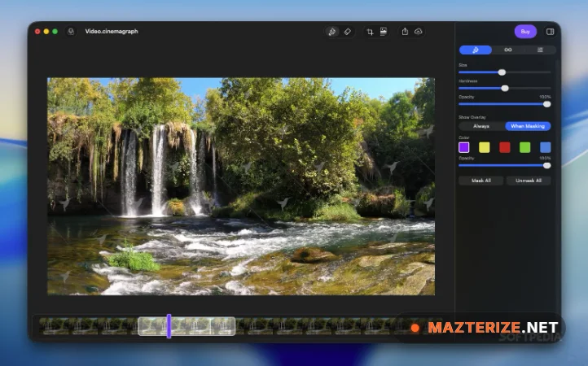
Task: Set Show Overlay to Always
Action: coord(481,126)
